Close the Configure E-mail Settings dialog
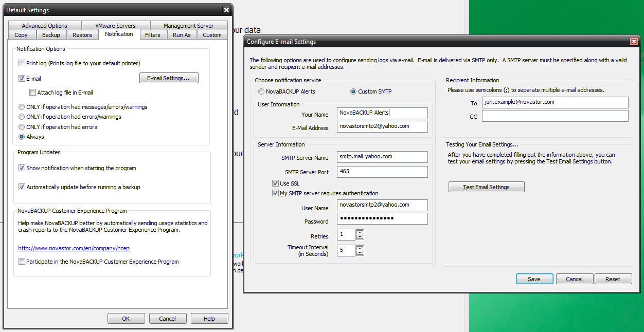 [x=634, y=42]
